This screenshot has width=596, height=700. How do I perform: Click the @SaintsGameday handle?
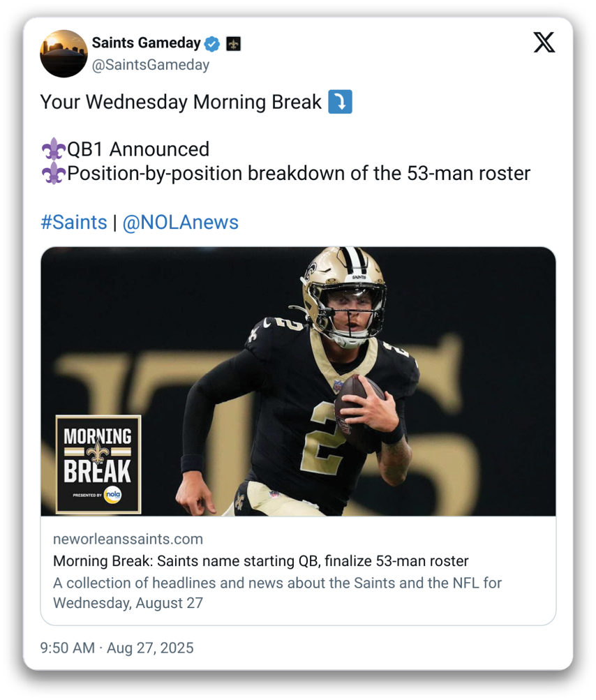point(150,65)
